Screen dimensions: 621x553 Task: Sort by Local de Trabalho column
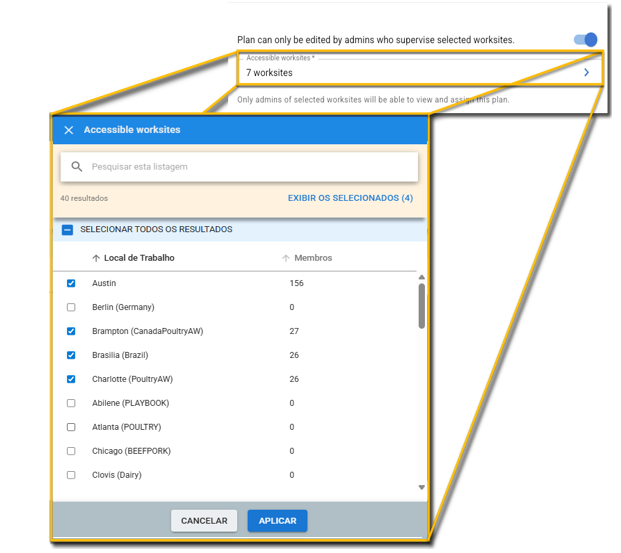point(139,258)
